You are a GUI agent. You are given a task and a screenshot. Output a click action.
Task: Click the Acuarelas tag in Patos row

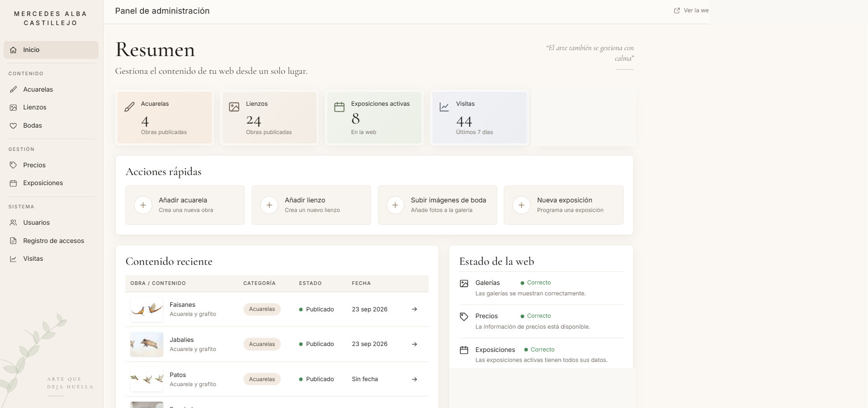[x=262, y=379]
